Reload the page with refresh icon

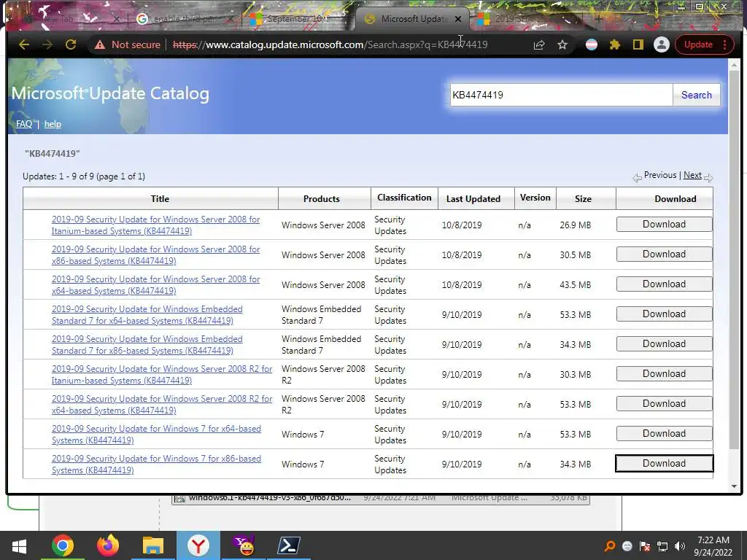click(x=71, y=44)
